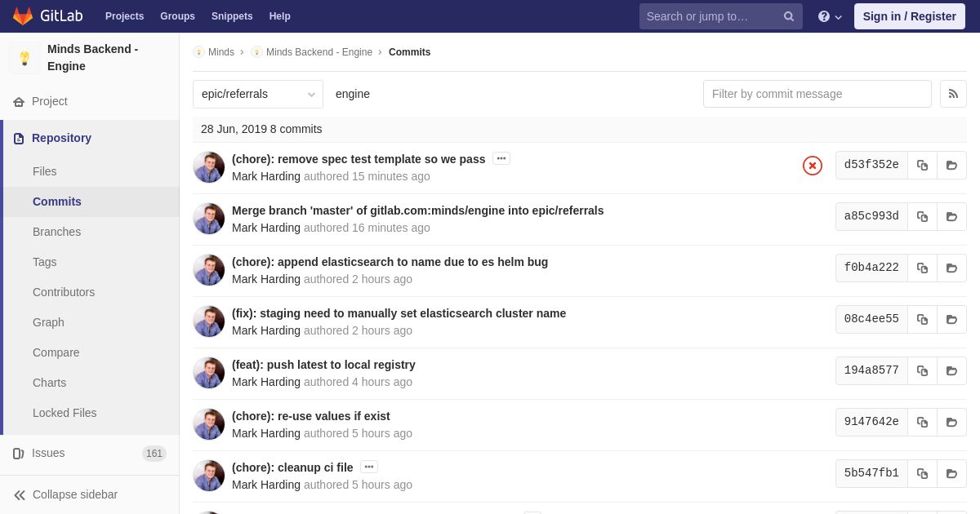The height and width of the screenshot is (514, 980).
Task: Focus Filter by commit message field
Action: (817, 94)
